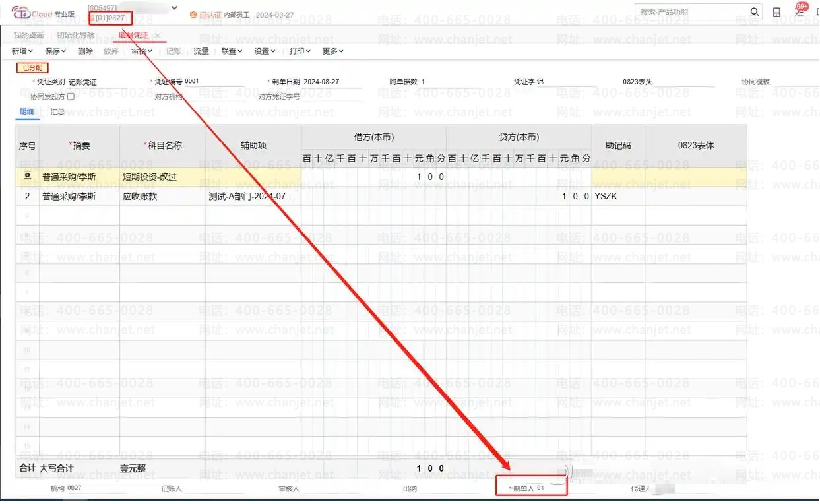The height and width of the screenshot is (504, 820).
Task: Click the 凭证编号 field 0001
Action: [x=214, y=82]
